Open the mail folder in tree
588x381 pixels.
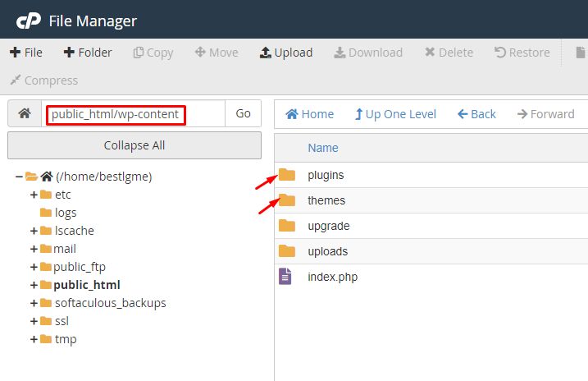[65, 249]
